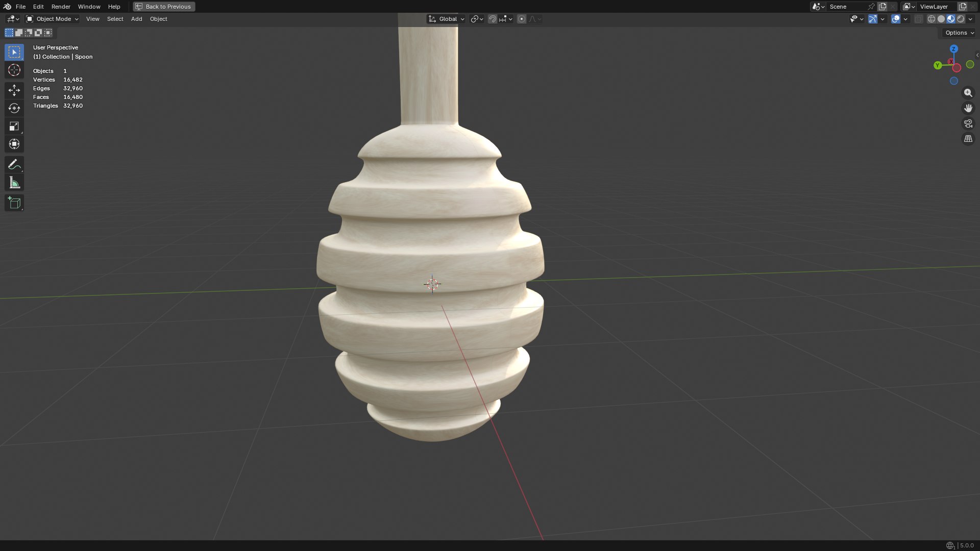The width and height of the screenshot is (980, 551).
Task: Edit the ViewLayer name field
Action: point(937,7)
